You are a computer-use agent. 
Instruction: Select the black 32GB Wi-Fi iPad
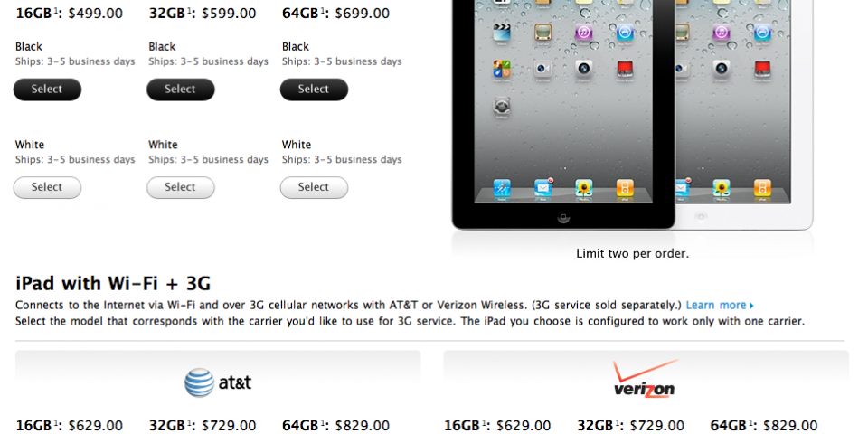click(x=181, y=90)
